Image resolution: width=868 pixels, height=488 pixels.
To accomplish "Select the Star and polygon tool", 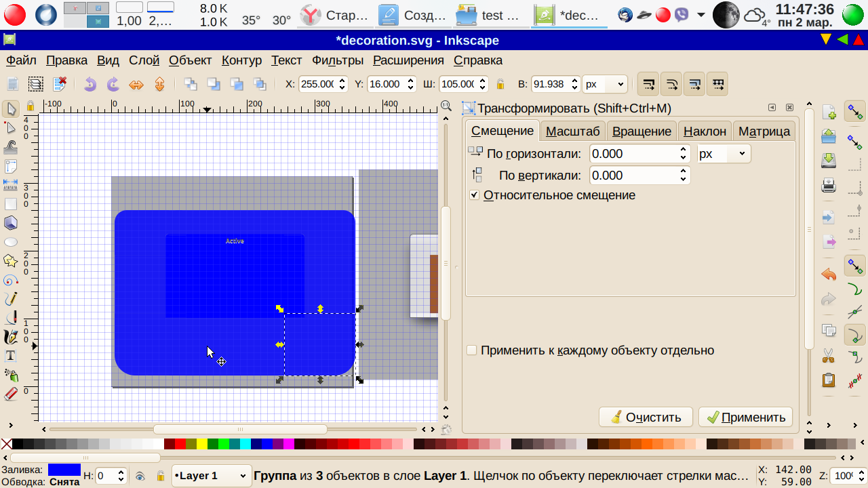I will point(11,261).
